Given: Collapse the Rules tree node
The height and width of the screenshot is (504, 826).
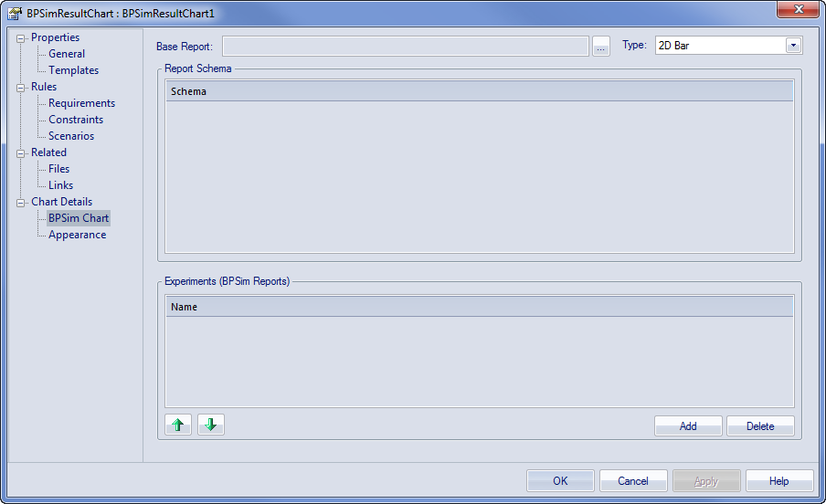Looking at the screenshot, I should (x=21, y=88).
